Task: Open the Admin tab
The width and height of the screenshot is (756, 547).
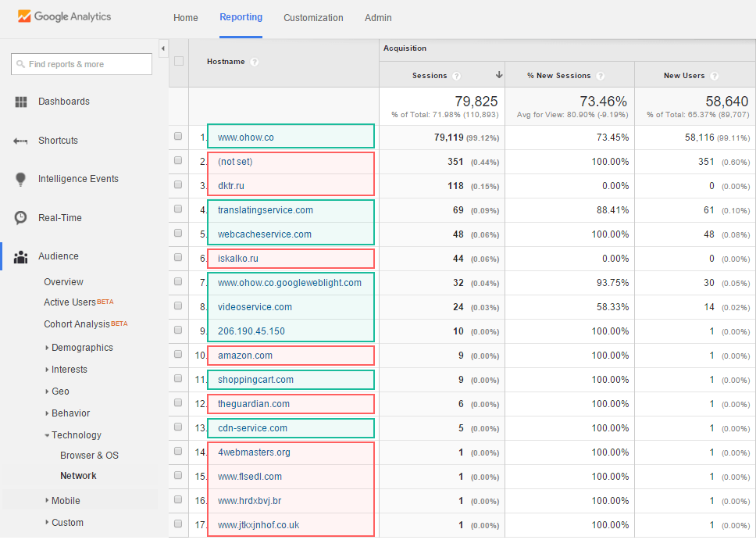Action: coord(378,17)
